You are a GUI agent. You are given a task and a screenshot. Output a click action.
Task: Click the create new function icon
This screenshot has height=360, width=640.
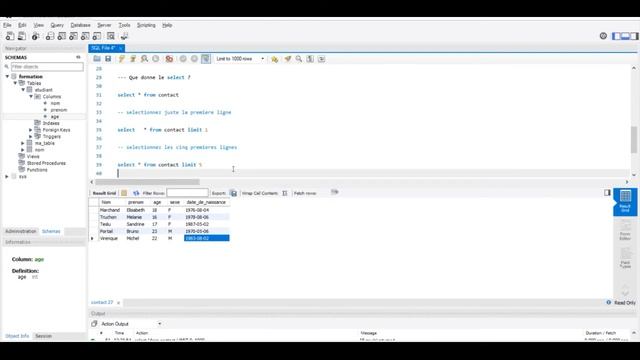(x=97, y=36)
